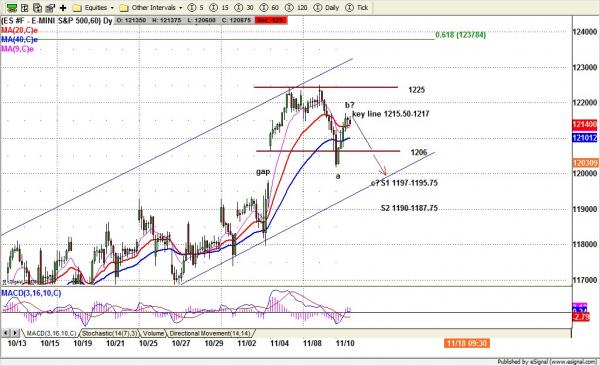Click the right tab scroll arrow

(x=15, y=333)
